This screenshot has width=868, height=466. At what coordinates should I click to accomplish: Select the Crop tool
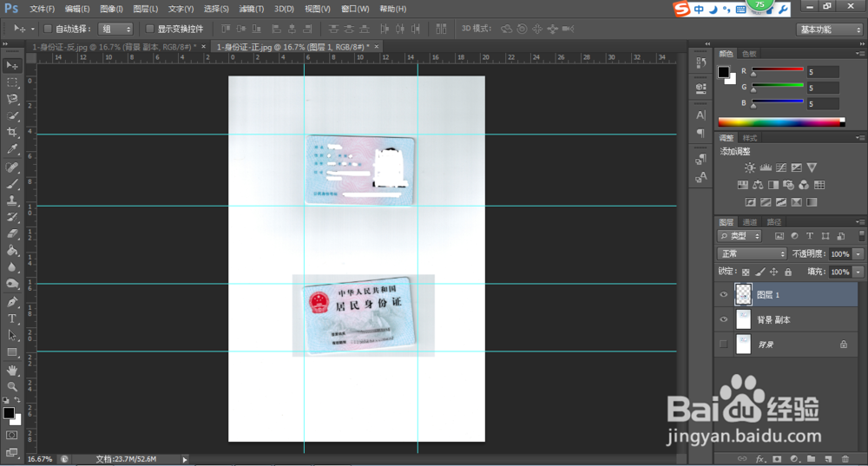(11, 132)
